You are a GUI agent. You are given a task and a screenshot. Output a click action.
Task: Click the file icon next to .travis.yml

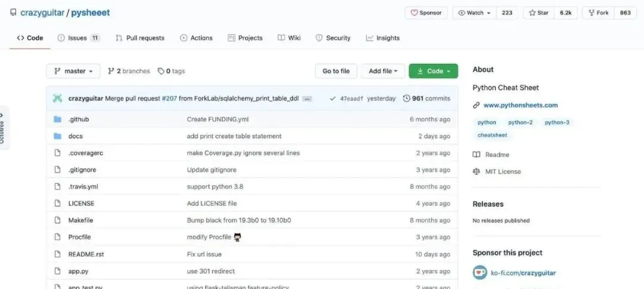click(57, 187)
